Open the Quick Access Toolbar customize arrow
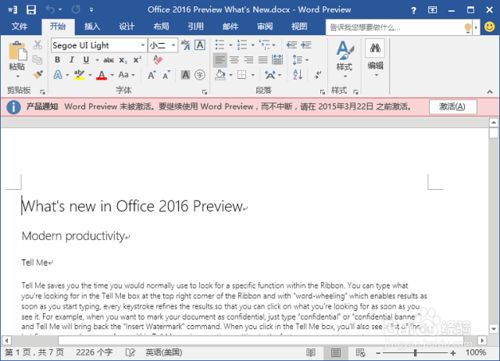The height and width of the screenshot is (361, 500). point(91,10)
